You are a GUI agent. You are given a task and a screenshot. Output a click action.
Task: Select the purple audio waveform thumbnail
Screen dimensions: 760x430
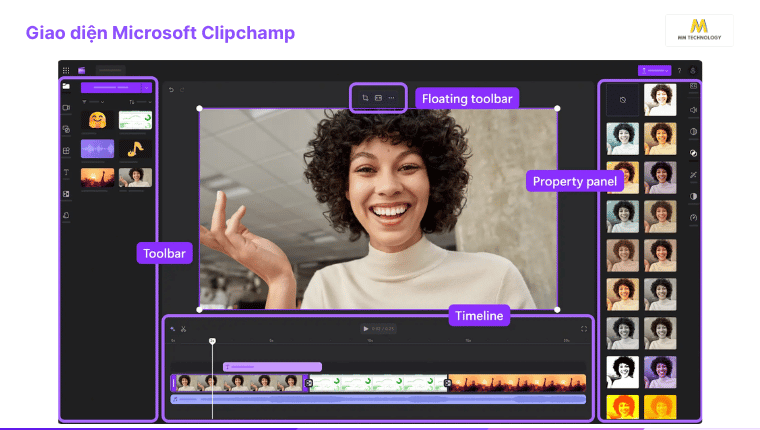(x=97, y=149)
